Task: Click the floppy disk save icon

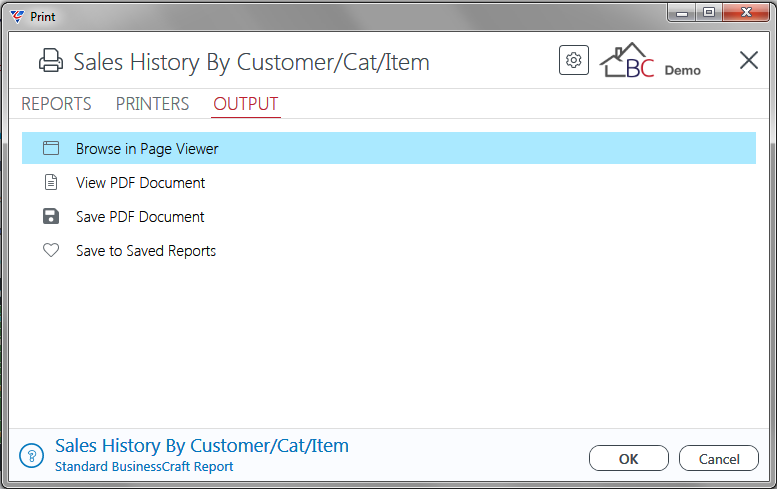Action: click(51, 217)
